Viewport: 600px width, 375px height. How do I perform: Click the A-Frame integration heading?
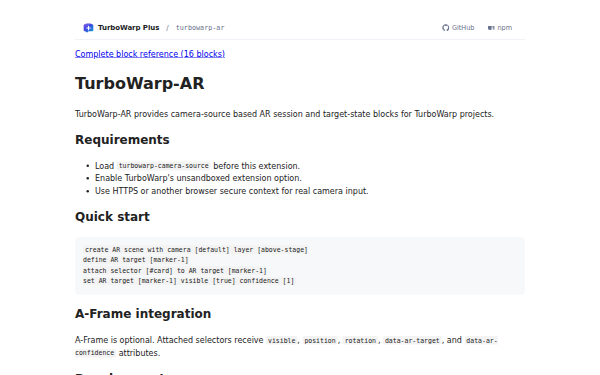click(x=143, y=314)
